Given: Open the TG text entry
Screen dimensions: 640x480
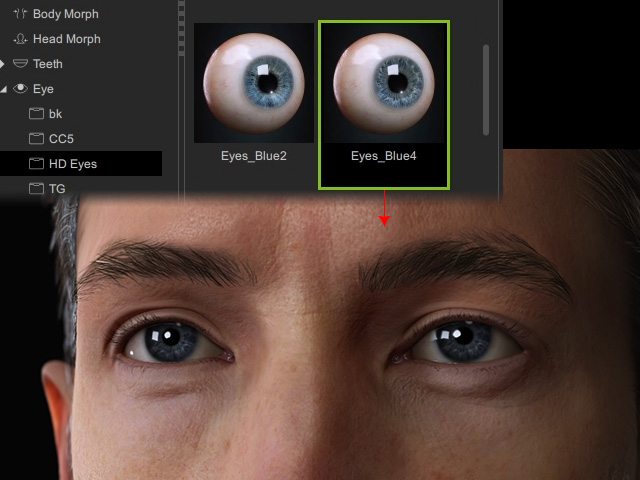Looking at the screenshot, I should click(x=57, y=188).
